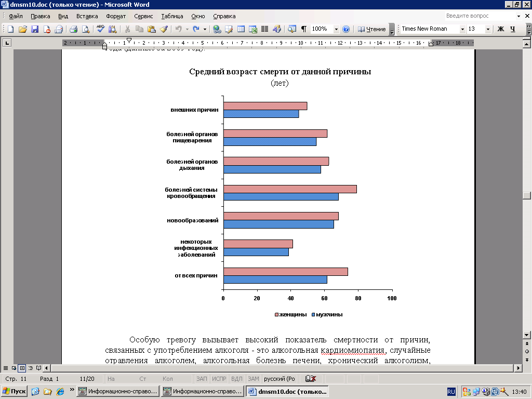Toggle underline formatting (Ч)

click(x=513, y=29)
